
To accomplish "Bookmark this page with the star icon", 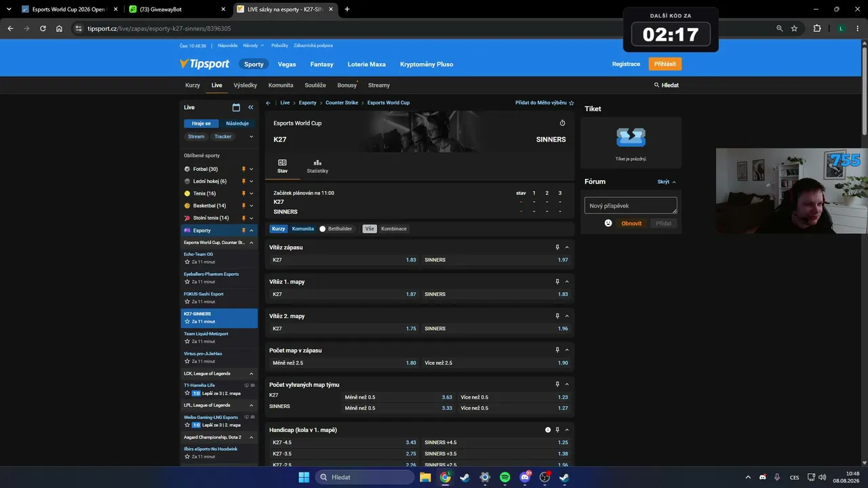I will [794, 28].
